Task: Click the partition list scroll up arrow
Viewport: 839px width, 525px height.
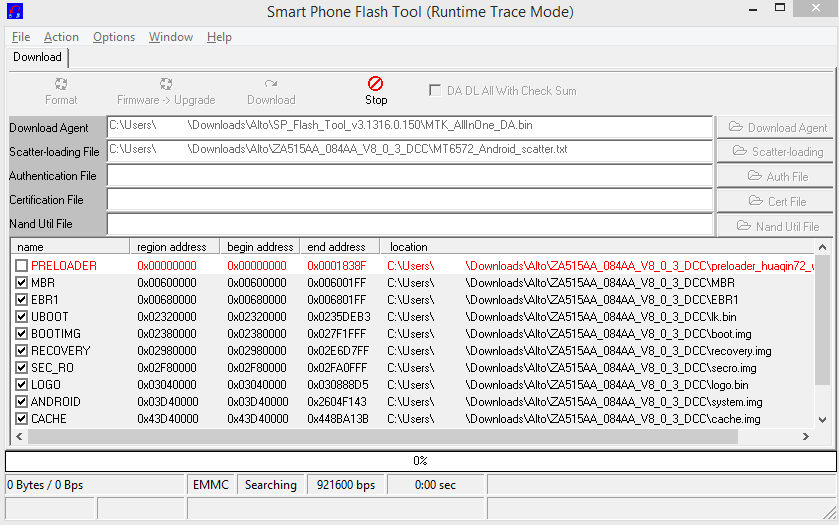Action: (822, 247)
